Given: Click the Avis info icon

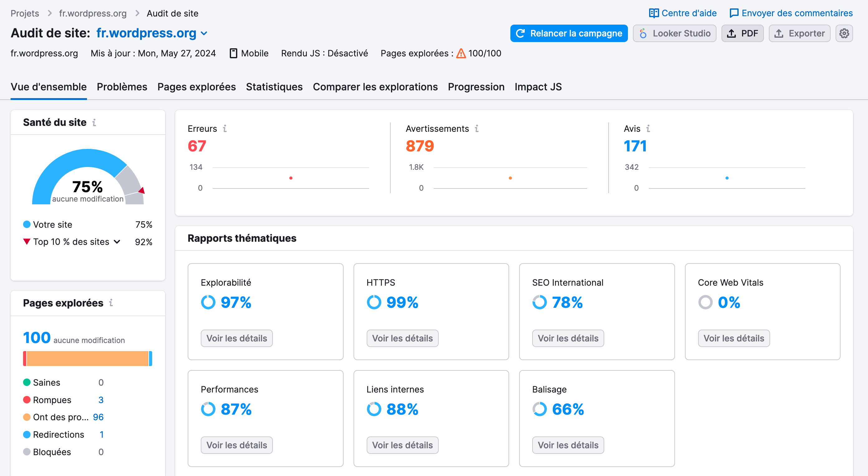Looking at the screenshot, I should (x=648, y=129).
